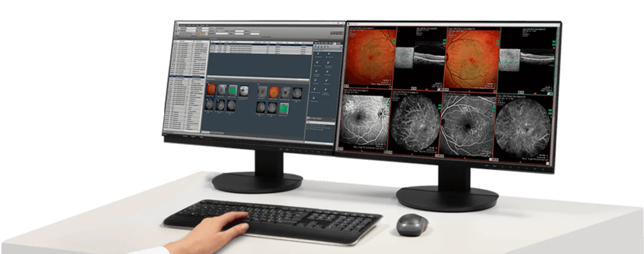This screenshot has width=644, height=254.
Task: Open the first OCT cross-section pane on right monitor
Action: pyautogui.click(x=421, y=58)
